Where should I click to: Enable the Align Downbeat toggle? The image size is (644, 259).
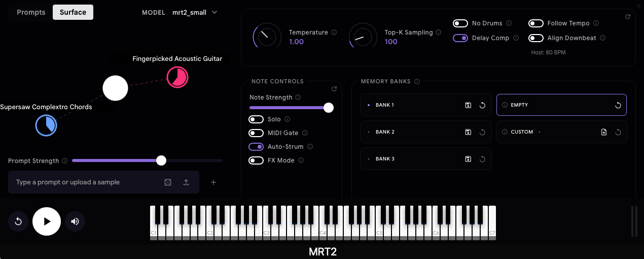point(536,38)
